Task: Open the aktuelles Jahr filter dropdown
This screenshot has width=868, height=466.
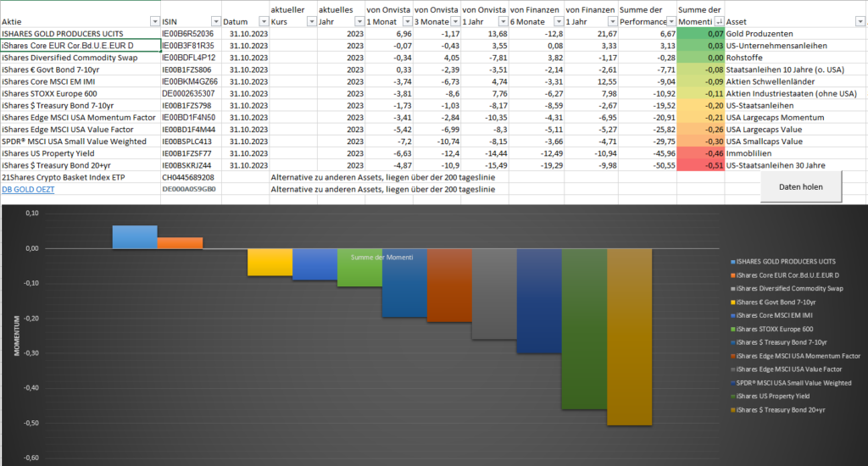Action: tap(359, 21)
